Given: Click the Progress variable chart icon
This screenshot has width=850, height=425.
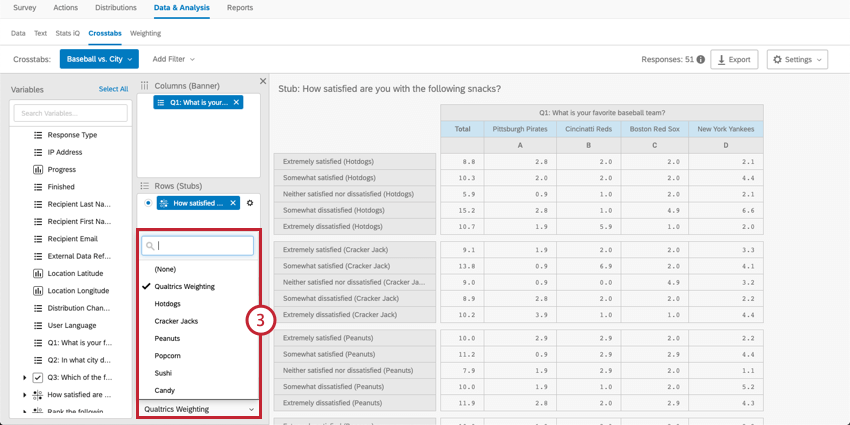Looking at the screenshot, I should tap(38, 170).
